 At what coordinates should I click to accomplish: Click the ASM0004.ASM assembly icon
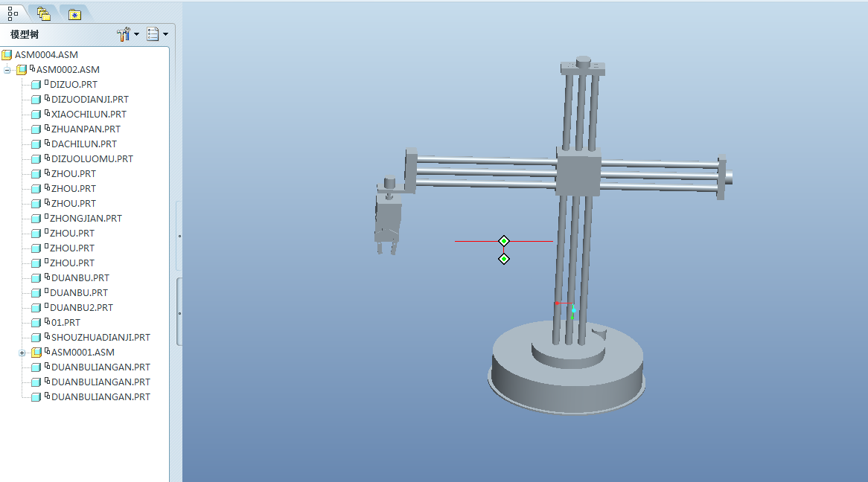point(7,55)
